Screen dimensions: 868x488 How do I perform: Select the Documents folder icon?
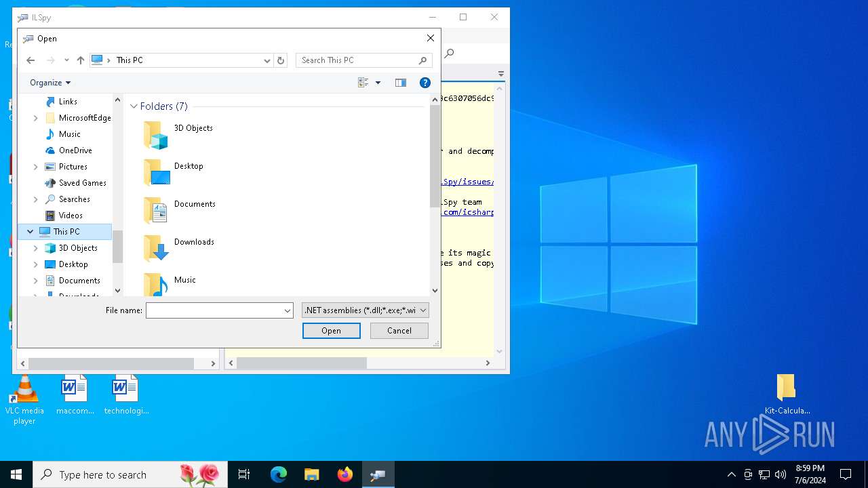[x=156, y=211]
